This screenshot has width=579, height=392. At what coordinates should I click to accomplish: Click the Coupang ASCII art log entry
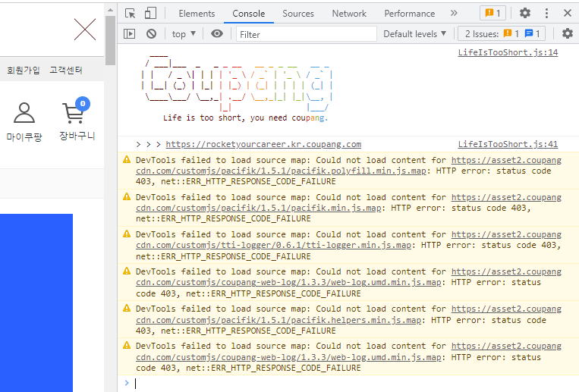238,83
